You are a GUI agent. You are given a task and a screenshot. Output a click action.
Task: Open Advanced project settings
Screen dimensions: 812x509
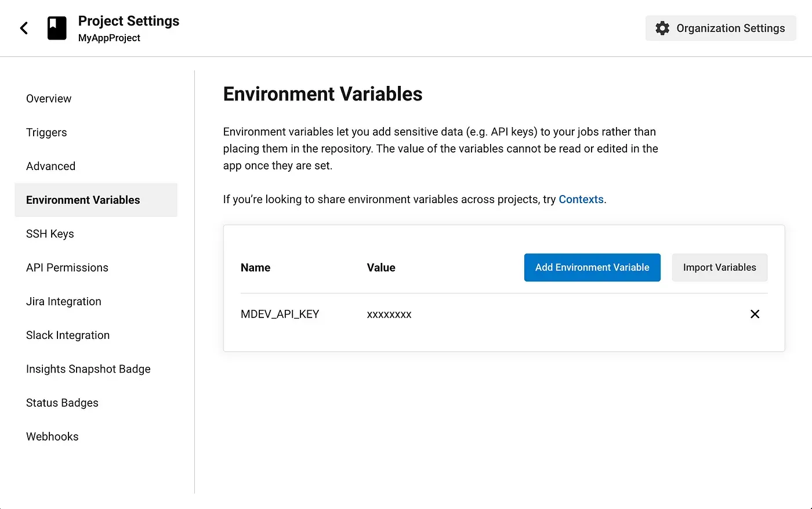point(50,166)
